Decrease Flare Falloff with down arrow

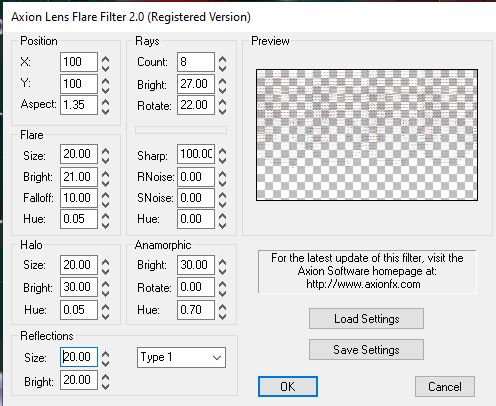[106, 203]
